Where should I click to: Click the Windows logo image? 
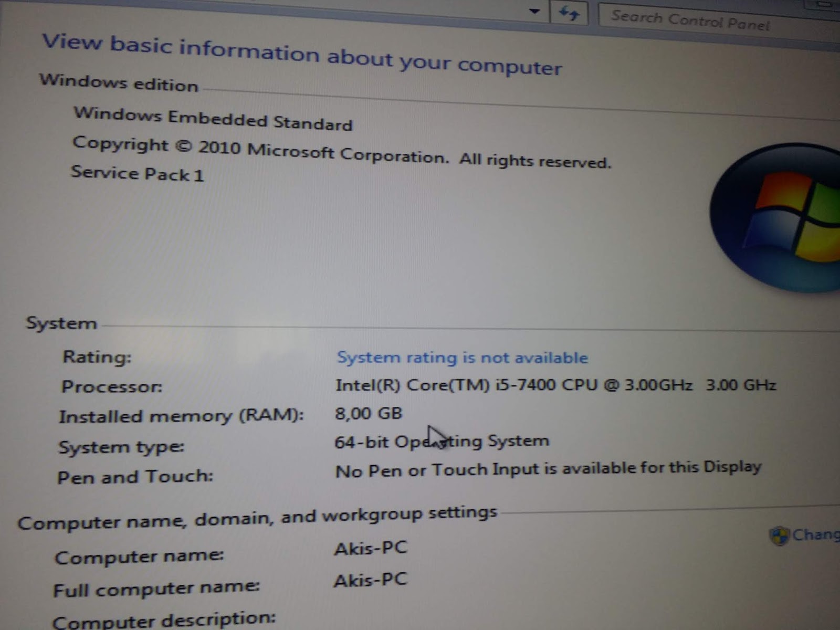[x=776, y=218]
